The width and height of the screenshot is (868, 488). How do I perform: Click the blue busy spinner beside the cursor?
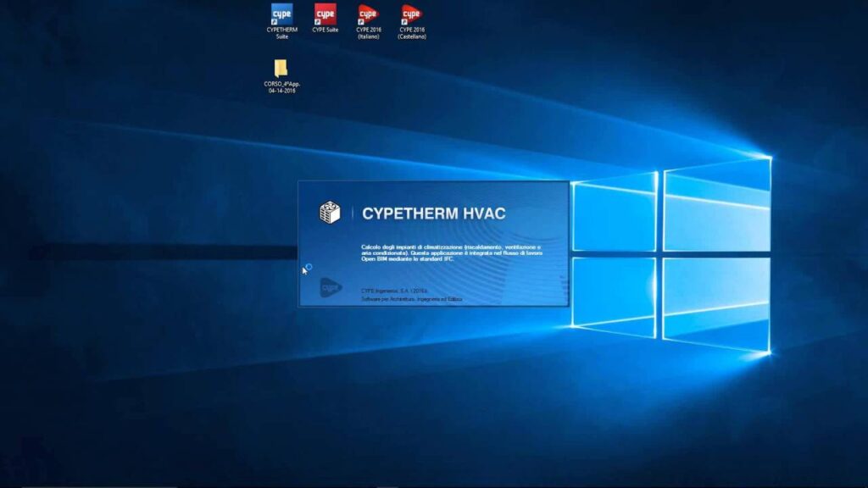tap(309, 267)
